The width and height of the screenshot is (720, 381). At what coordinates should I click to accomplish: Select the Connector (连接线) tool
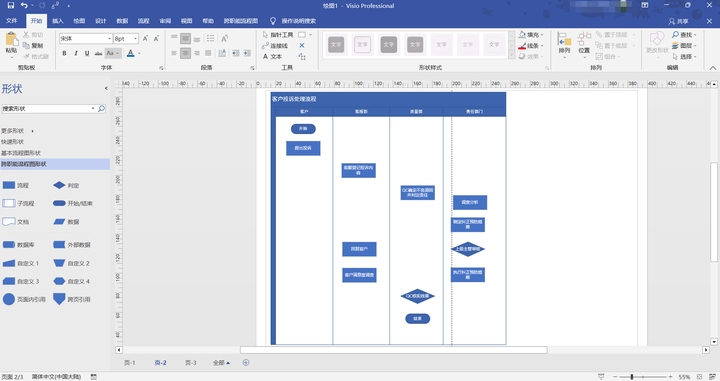click(275, 45)
